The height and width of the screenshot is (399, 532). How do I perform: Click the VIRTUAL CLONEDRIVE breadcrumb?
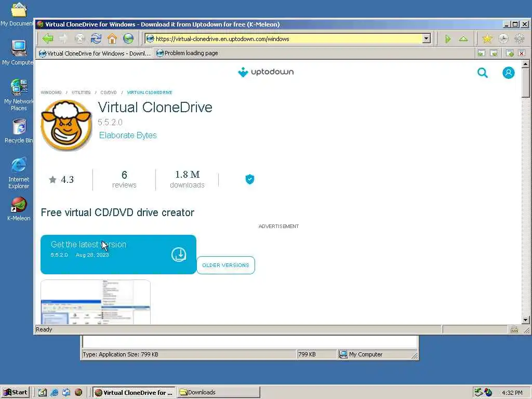pos(150,92)
